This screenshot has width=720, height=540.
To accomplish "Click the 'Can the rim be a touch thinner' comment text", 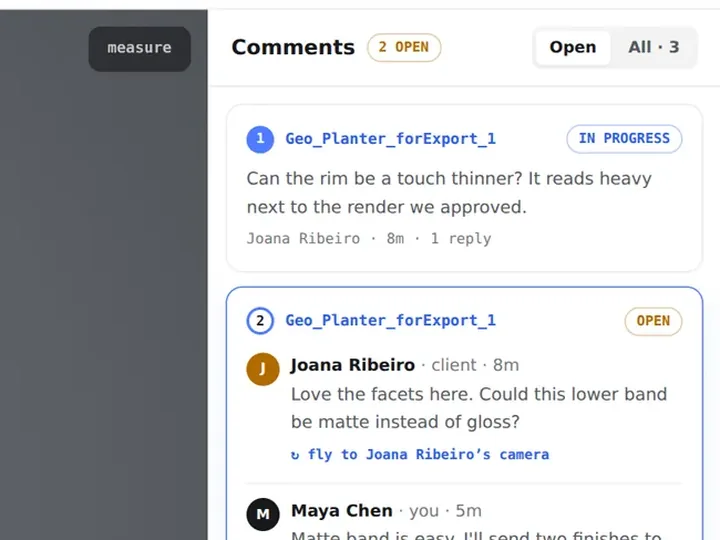I will 449,193.
